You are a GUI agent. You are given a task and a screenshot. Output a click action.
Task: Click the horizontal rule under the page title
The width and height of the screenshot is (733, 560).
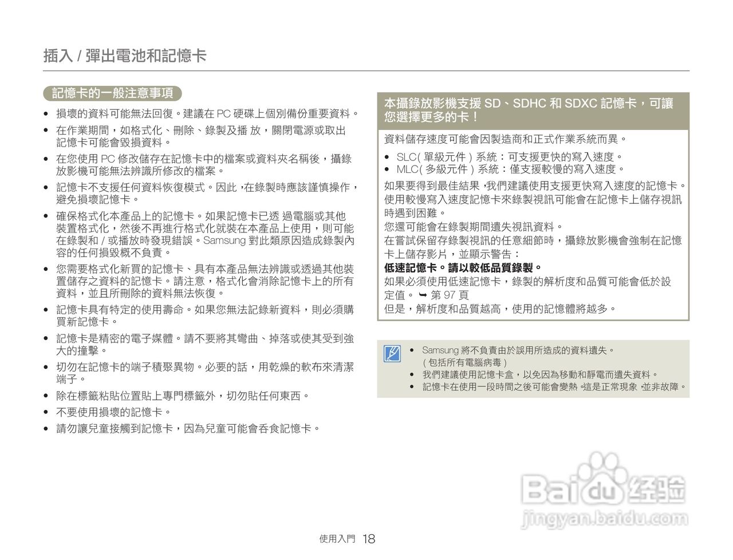pos(366,70)
